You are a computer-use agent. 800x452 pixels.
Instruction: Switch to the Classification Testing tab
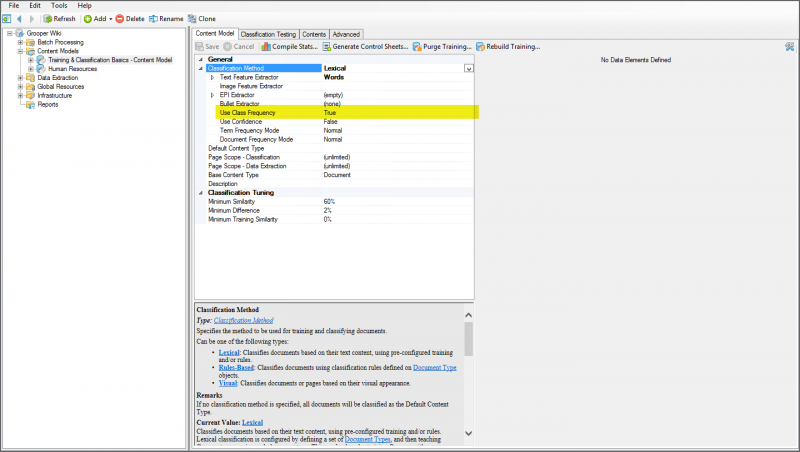point(270,34)
